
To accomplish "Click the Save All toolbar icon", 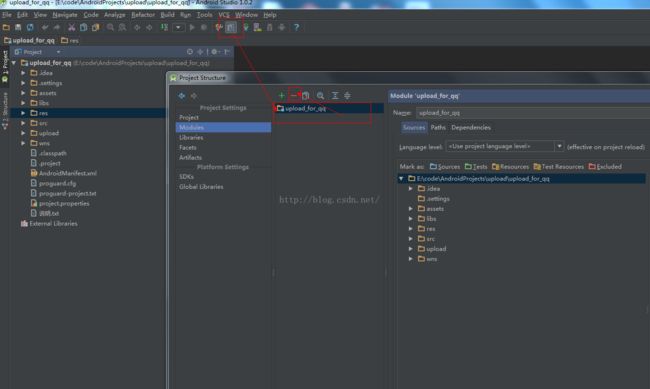I will point(18,27).
